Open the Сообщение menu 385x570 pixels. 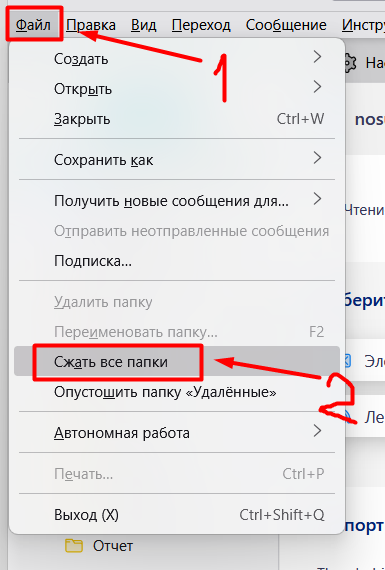[x=286, y=25]
